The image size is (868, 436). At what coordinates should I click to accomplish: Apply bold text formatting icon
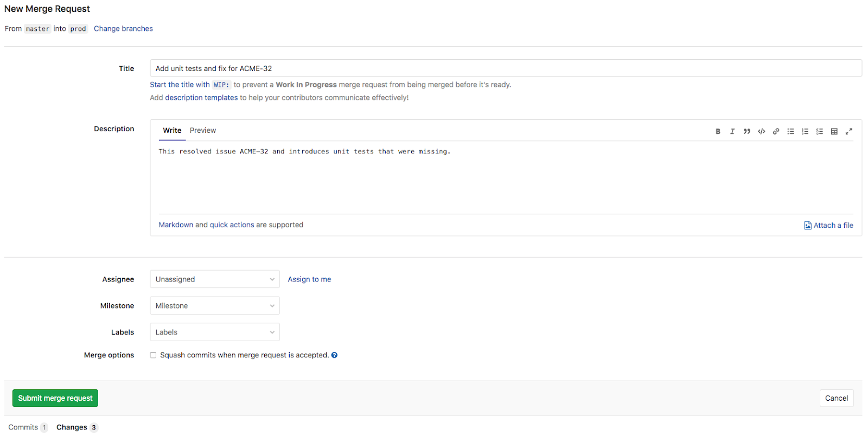718,131
